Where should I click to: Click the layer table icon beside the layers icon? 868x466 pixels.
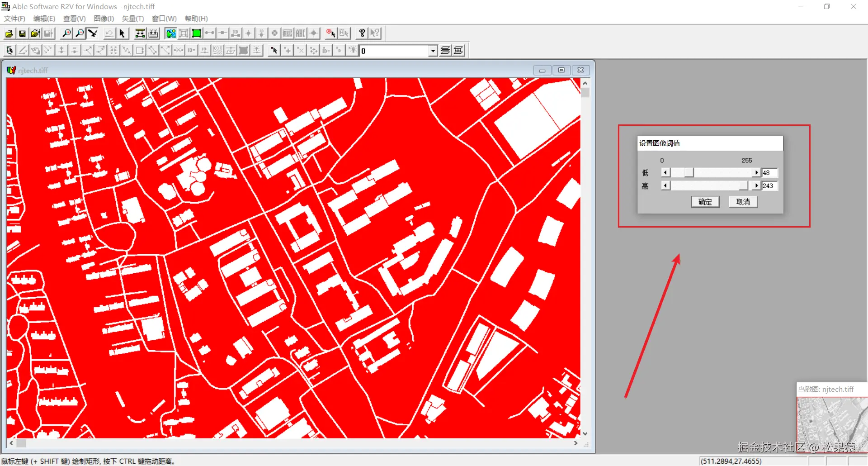click(458, 50)
